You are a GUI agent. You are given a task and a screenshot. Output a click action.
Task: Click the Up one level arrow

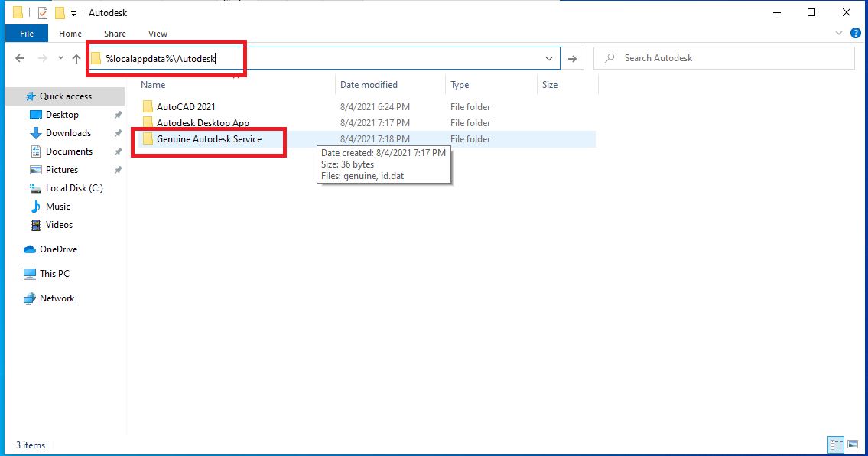coord(76,59)
